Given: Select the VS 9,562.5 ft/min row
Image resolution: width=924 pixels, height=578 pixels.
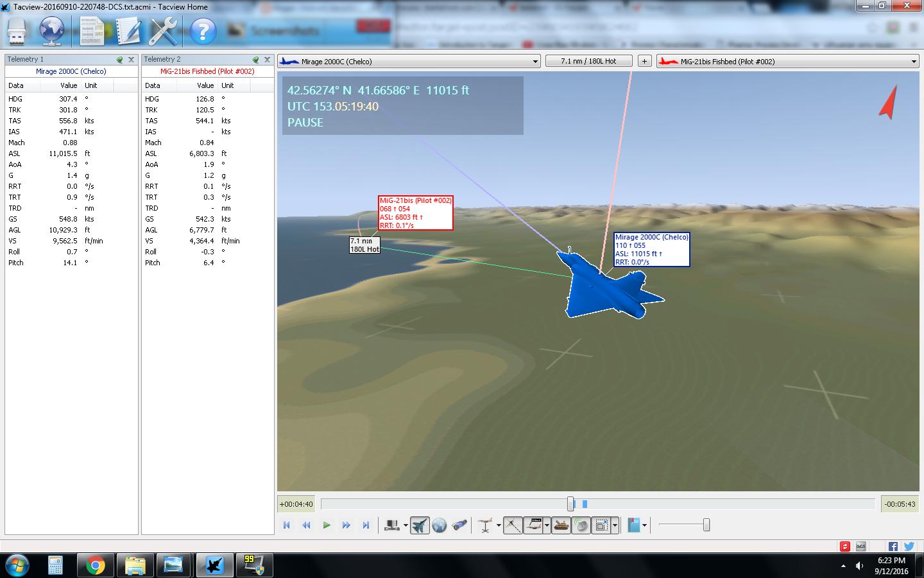Looking at the screenshot, I should coord(71,241).
